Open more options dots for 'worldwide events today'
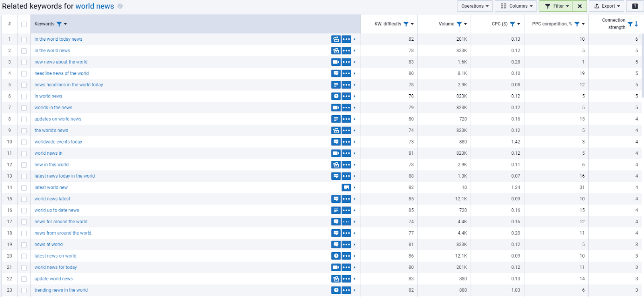Viewport: 644px width, 297px height. coord(346,142)
